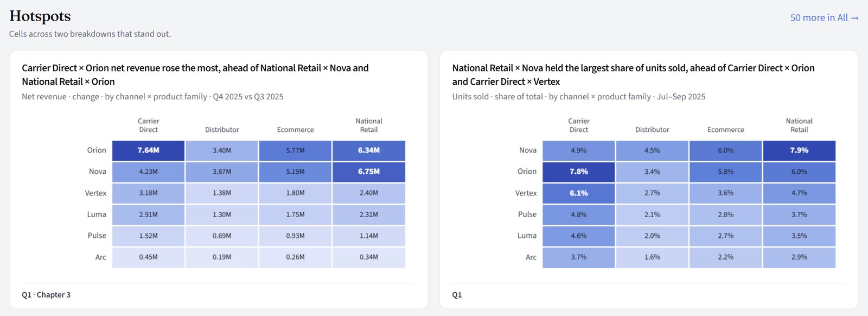The width and height of the screenshot is (868, 316).
Task: Select the 7.9% Nova National Retail cell
Action: 799,150
